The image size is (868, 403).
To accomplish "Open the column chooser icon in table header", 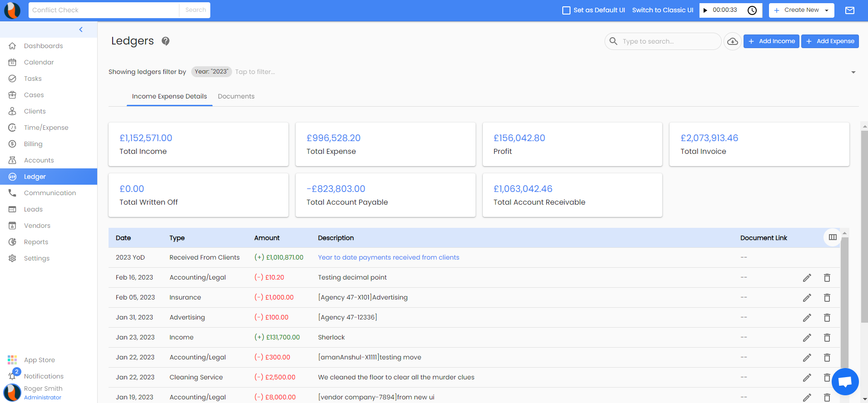I will [x=832, y=237].
